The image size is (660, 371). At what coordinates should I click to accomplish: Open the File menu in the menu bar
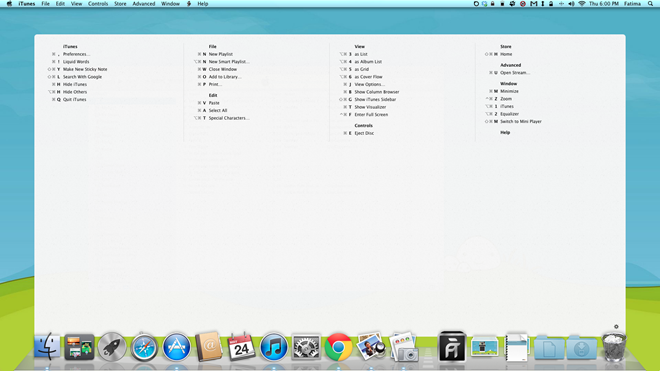coord(45,4)
